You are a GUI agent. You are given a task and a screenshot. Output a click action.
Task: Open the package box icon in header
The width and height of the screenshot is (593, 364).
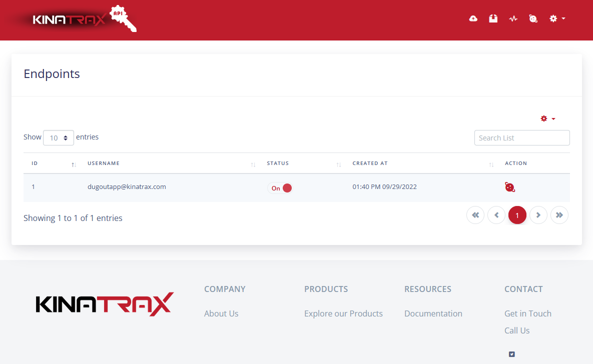tap(493, 18)
